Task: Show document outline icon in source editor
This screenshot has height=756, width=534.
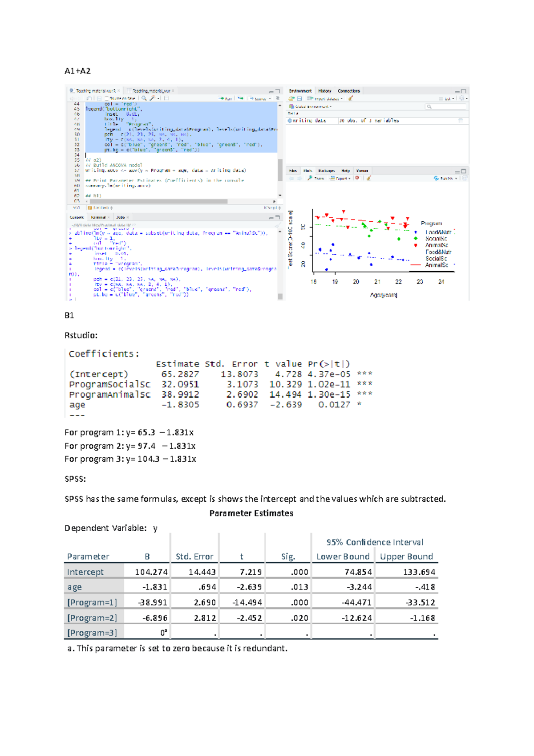Action: coord(278,98)
